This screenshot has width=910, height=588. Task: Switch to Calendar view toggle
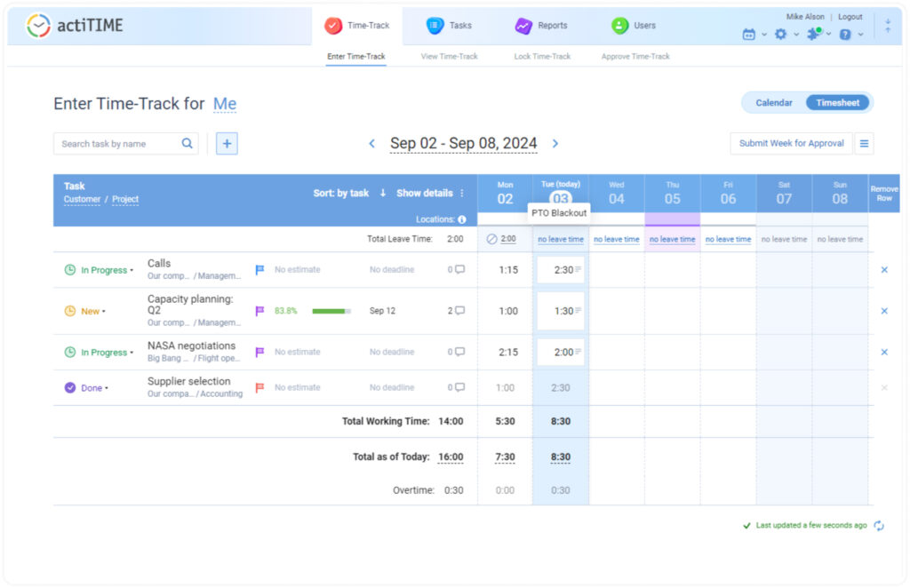tap(774, 103)
